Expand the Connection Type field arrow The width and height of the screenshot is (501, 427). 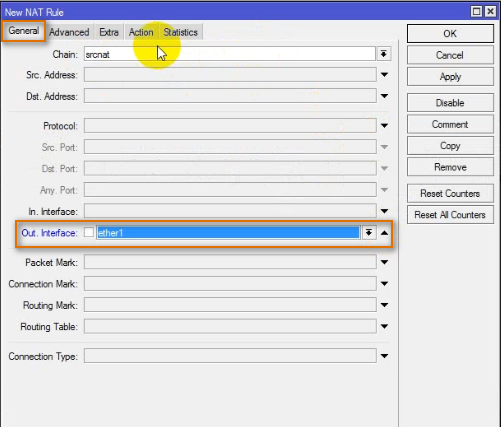click(384, 356)
